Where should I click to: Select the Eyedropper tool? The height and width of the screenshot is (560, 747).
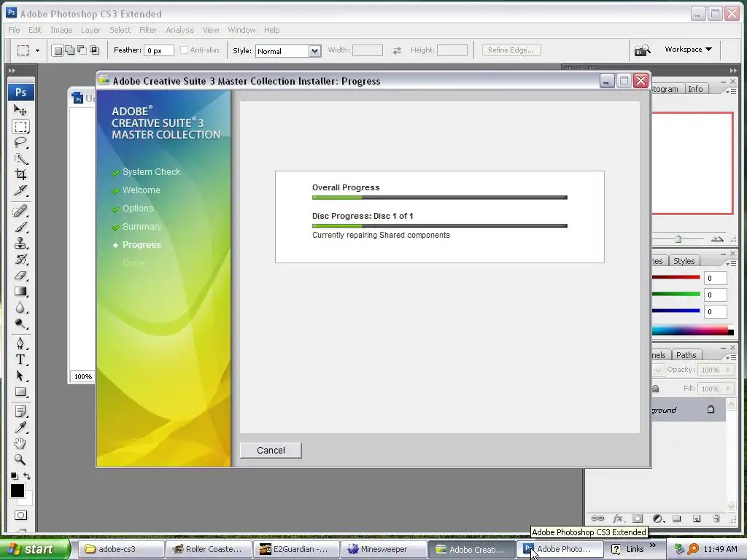20,427
